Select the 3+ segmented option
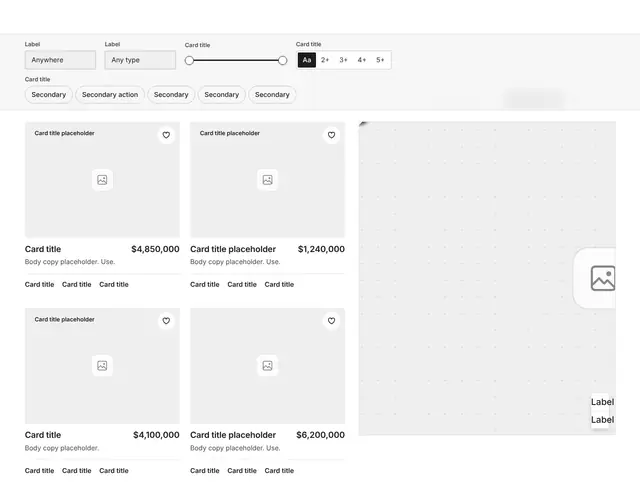Screen dimensions: 640x489 point(343,60)
